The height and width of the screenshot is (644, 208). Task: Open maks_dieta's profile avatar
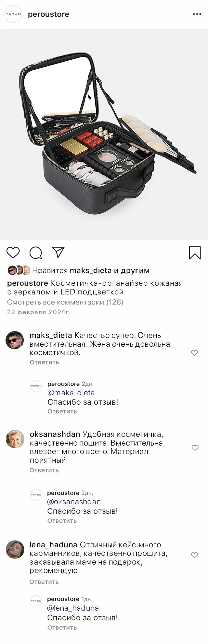[15, 340]
